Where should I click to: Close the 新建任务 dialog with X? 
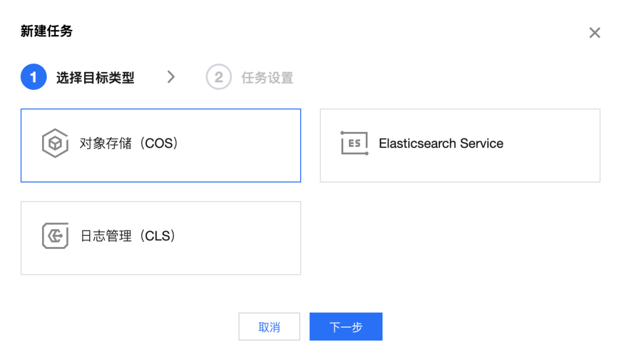pos(594,33)
